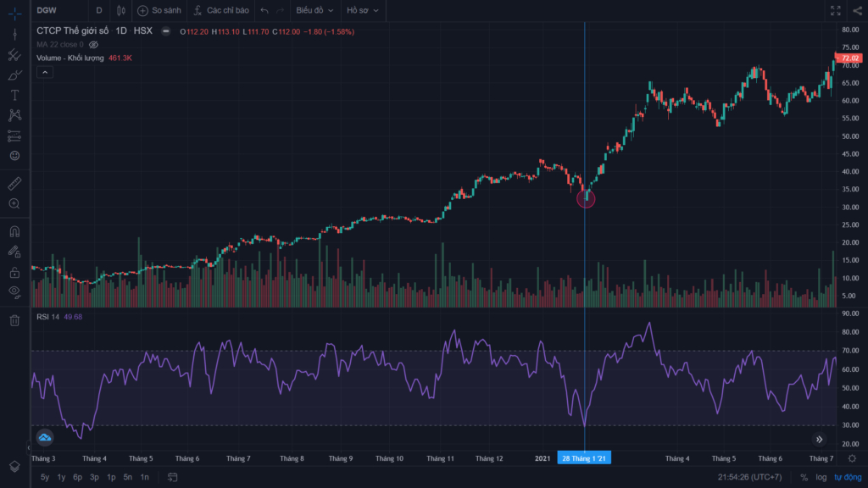This screenshot has width=868, height=488.
Task: Select the 1p date range
Action: [x=111, y=477]
